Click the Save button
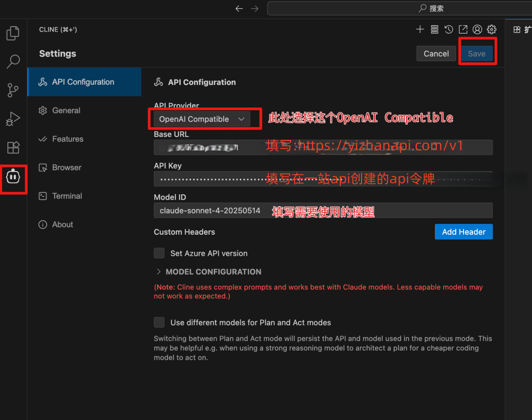This screenshot has width=532, height=420. (477, 54)
